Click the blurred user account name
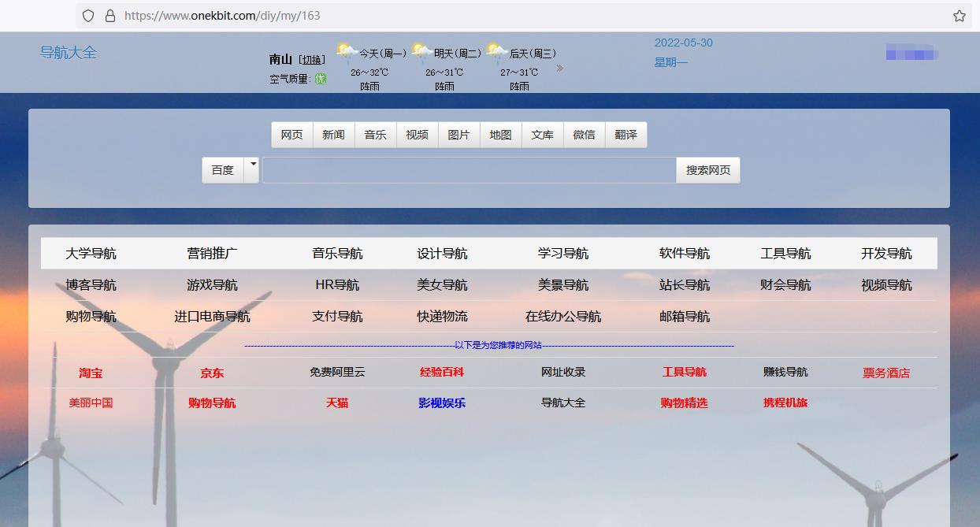The width and height of the screenshot is (980, 527). pos(912,53)
